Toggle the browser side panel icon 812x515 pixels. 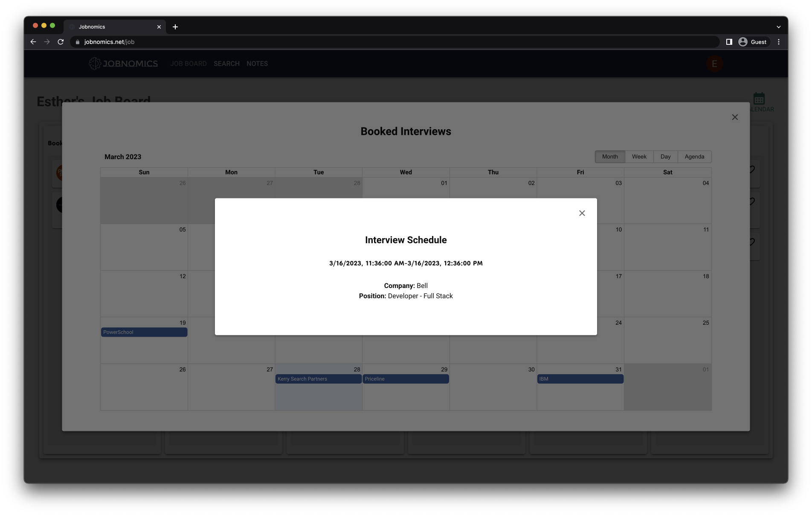coord(729,42)
